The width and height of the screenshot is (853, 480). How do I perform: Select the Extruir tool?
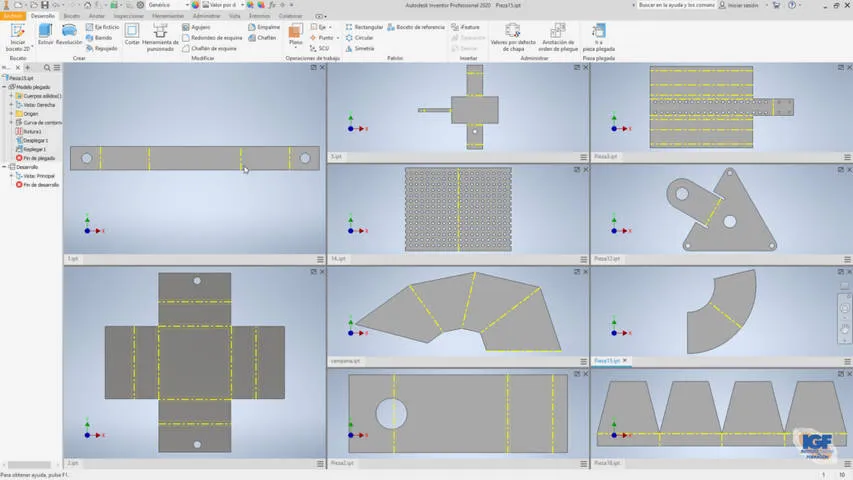click(45, 34)
